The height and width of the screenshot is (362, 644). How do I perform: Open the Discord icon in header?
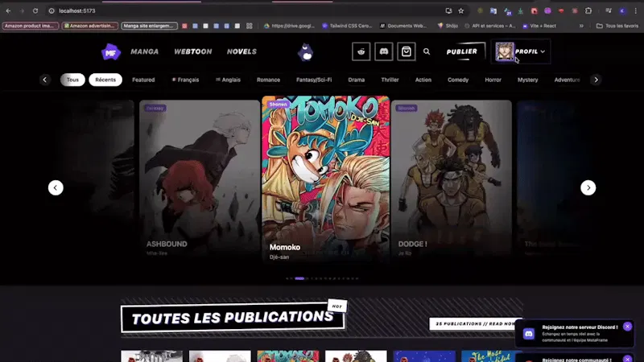(384, 51)
